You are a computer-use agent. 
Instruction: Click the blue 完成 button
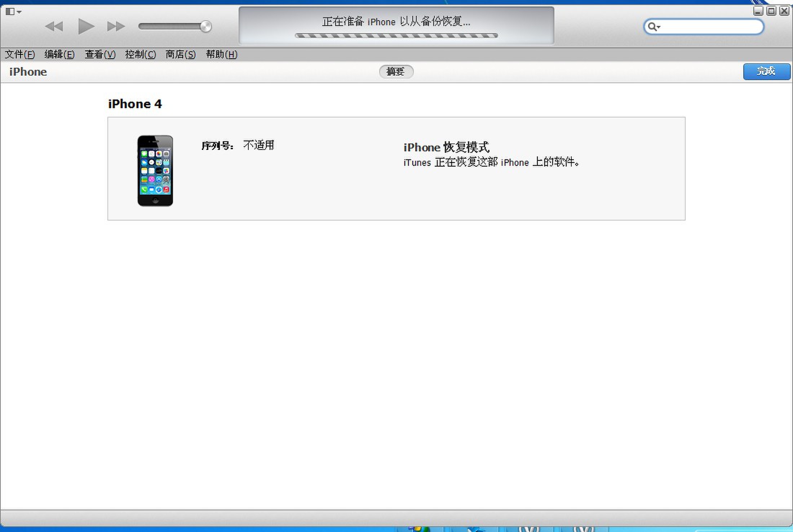point(767,71)
